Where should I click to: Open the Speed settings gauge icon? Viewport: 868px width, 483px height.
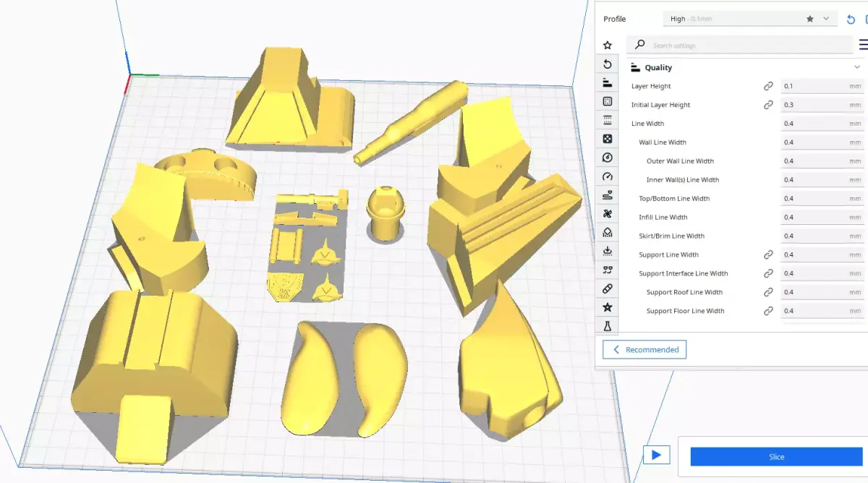608,176
